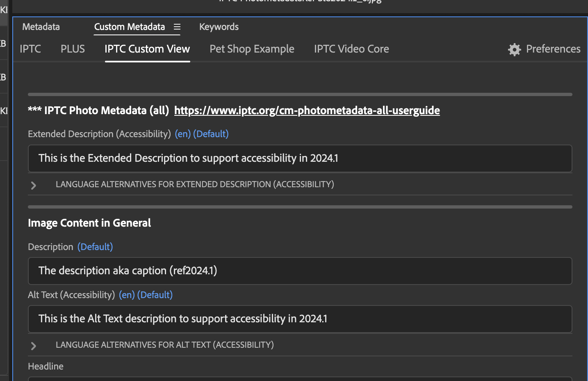Click the Headline input field
The width and height of the screenshot is (588, 381).
tap(299, 380)
